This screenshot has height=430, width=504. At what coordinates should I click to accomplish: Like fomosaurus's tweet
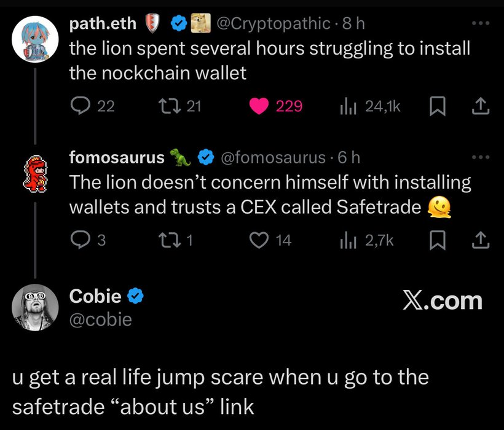click(259, 240)
